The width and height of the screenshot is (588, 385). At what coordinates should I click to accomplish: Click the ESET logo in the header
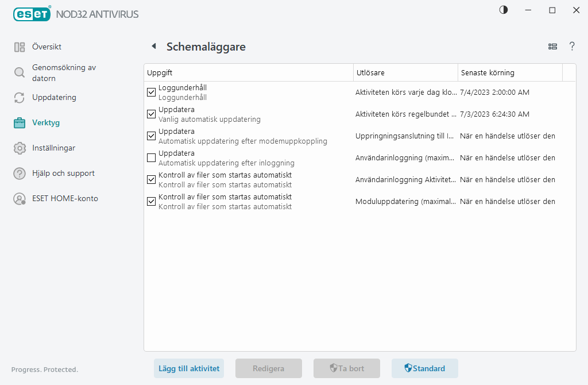point(32,14)
